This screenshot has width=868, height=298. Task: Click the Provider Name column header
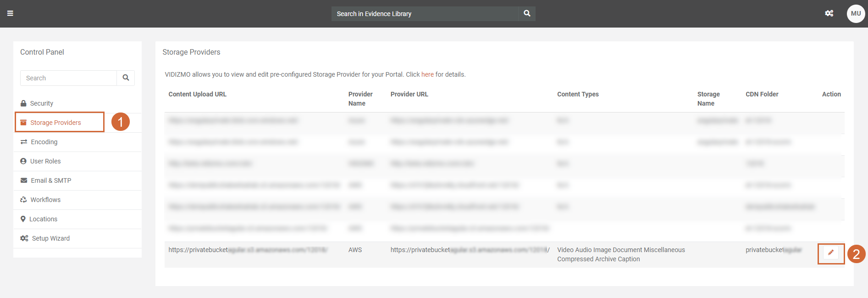pyautogui.click(x=360, y=99)
